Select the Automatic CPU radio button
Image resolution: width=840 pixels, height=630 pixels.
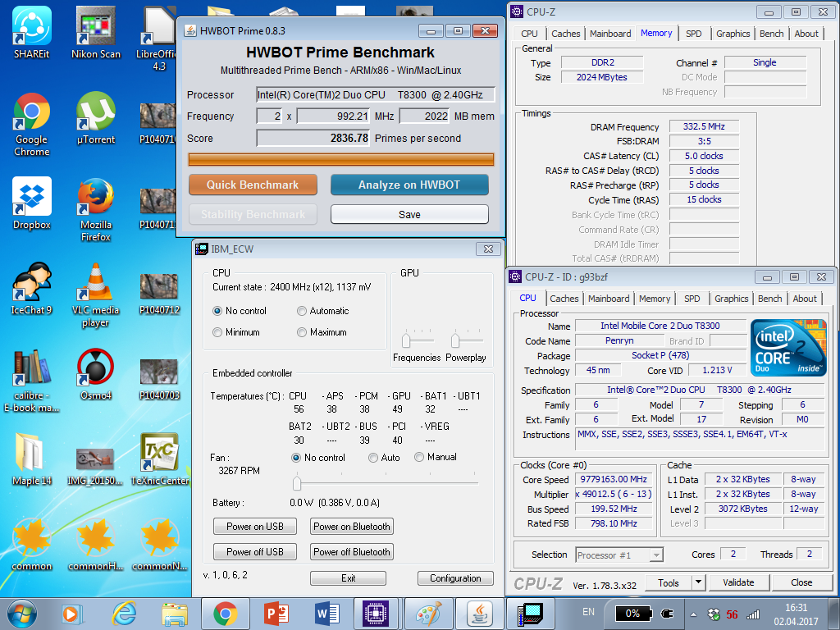[302, 311]
